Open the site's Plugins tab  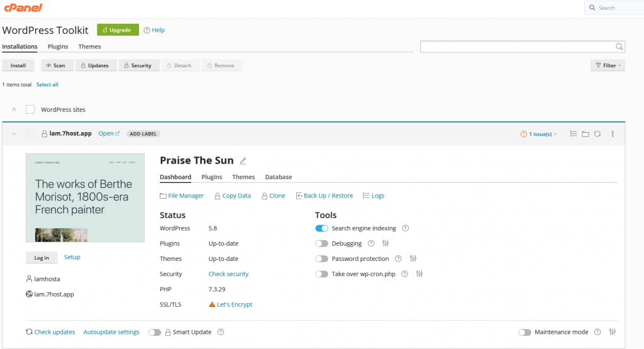tap(211, 177)
